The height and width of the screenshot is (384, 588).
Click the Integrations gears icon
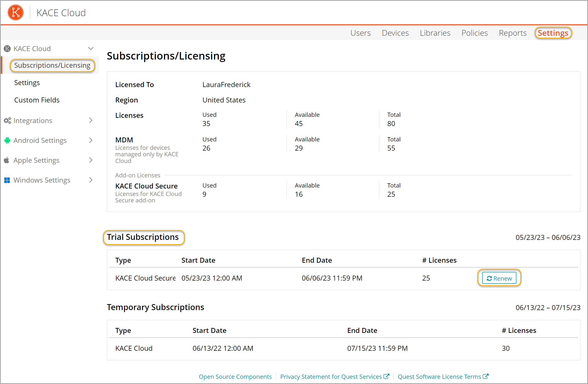[7, 121]
